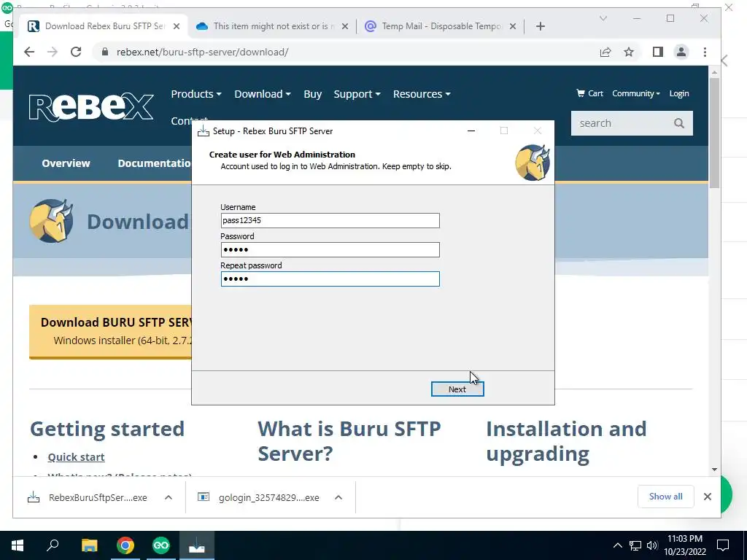Screen dimensions: 747x560
Task: Click the Download BURU SFTP SERVER button
Action: (x=111, y=332)
